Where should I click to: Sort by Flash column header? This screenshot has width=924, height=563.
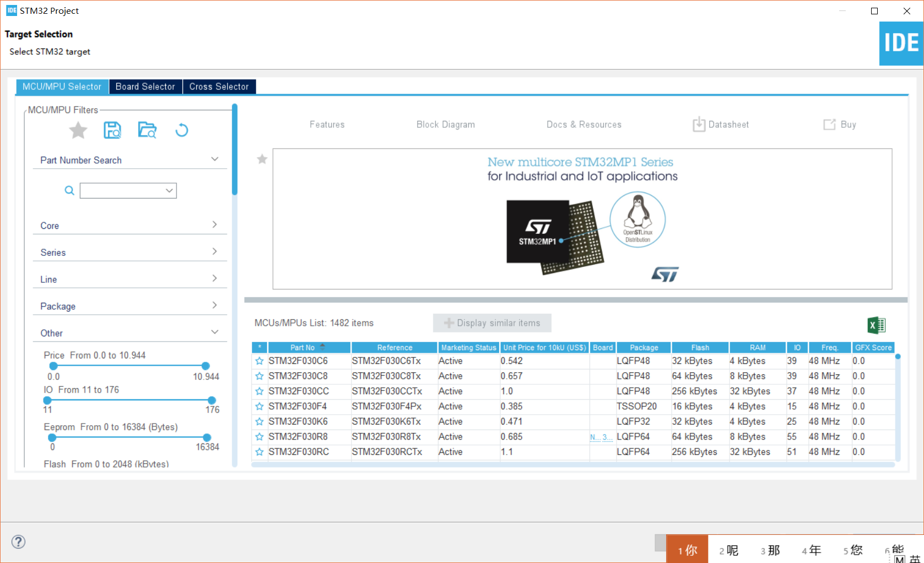(700, 347)
